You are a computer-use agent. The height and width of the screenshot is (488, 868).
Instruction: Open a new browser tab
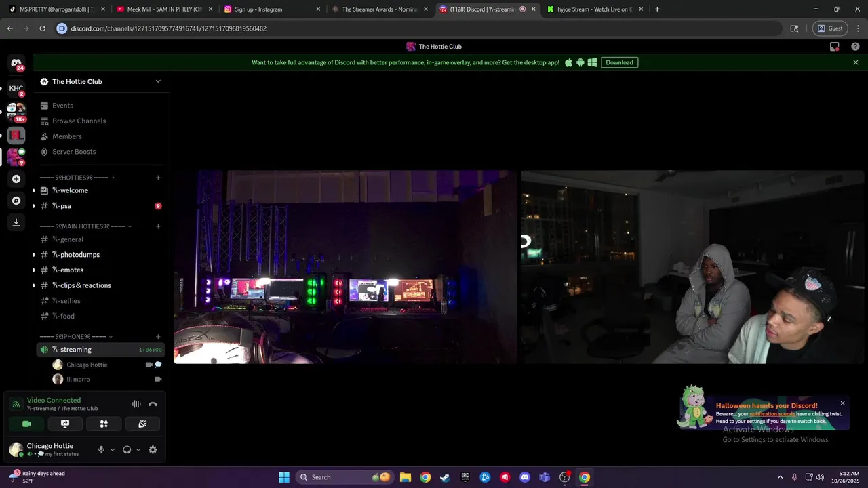click(x=657, y=9)
